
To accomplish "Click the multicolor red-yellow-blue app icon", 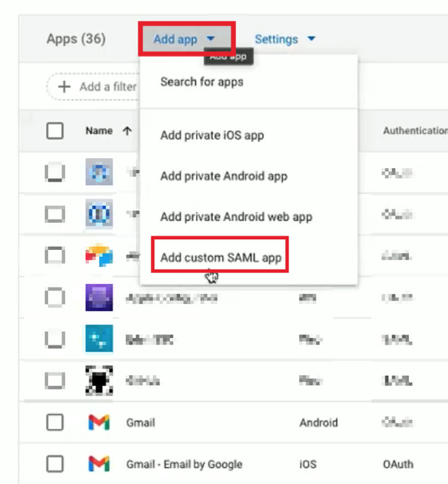I will pos(99,255).
